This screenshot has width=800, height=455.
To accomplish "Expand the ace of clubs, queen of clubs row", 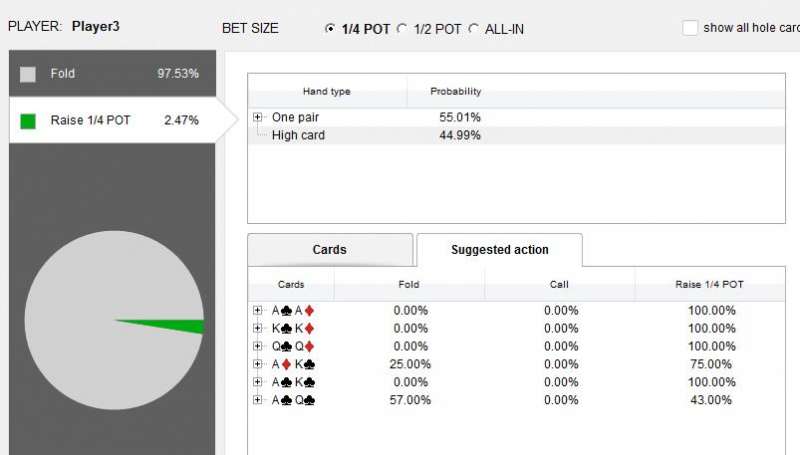I will click(x=258, y=400).
